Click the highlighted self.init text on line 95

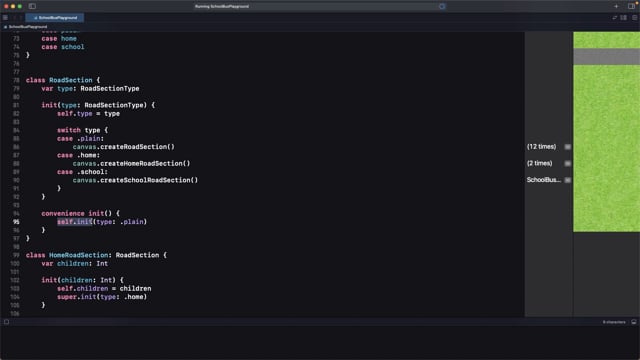click(75, 222)
